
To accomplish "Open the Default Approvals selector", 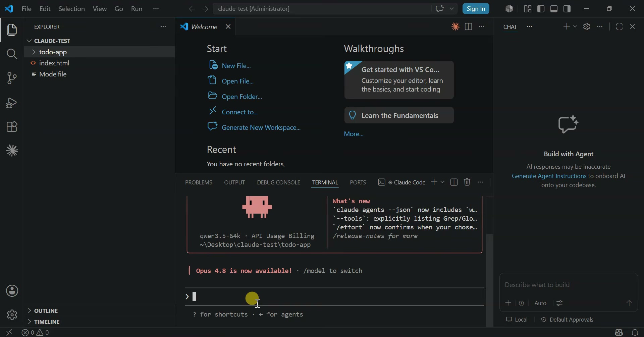I will (567, 320).
